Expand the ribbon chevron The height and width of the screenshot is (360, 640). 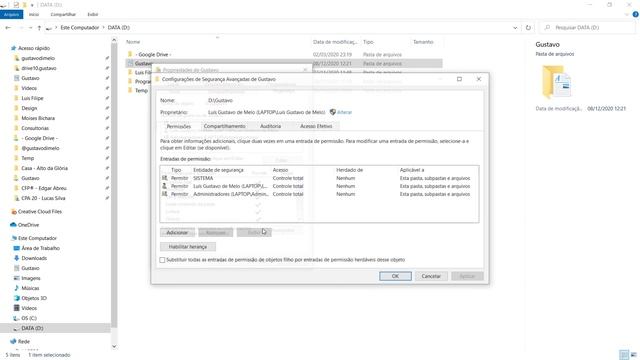[627, 14]
